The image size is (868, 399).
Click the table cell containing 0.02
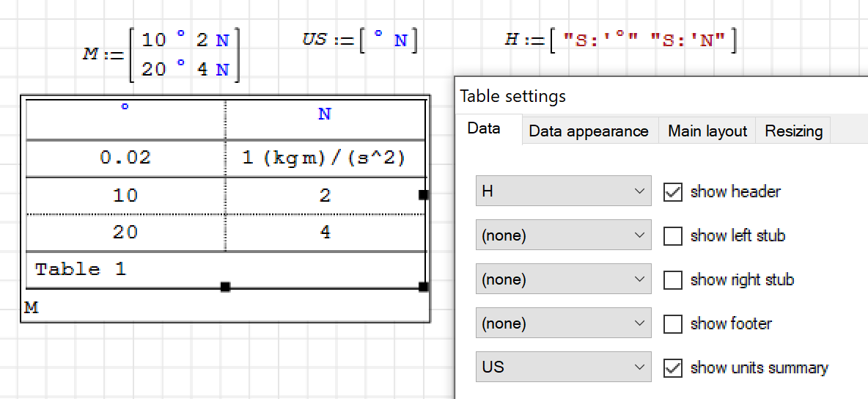coord(125,158)
